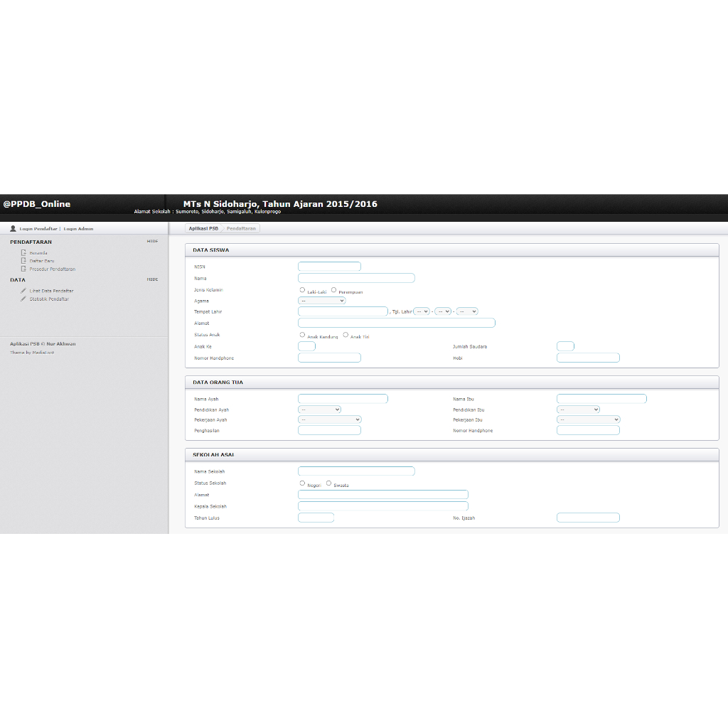The width and height of the screenshot is (728, 728).
Task: Click the user silhouette icon near Login Pendaftar
Action: click(x=13, y=229)
